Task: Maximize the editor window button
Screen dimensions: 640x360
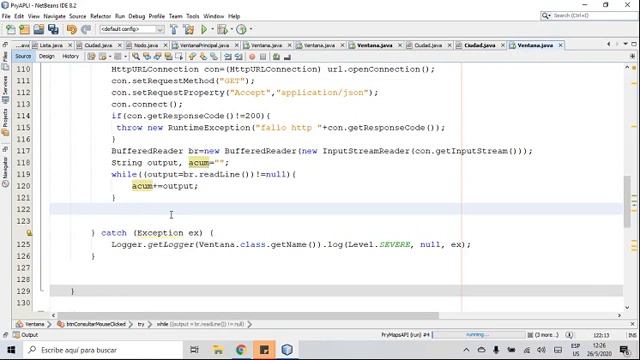Action: pos(634,44)
